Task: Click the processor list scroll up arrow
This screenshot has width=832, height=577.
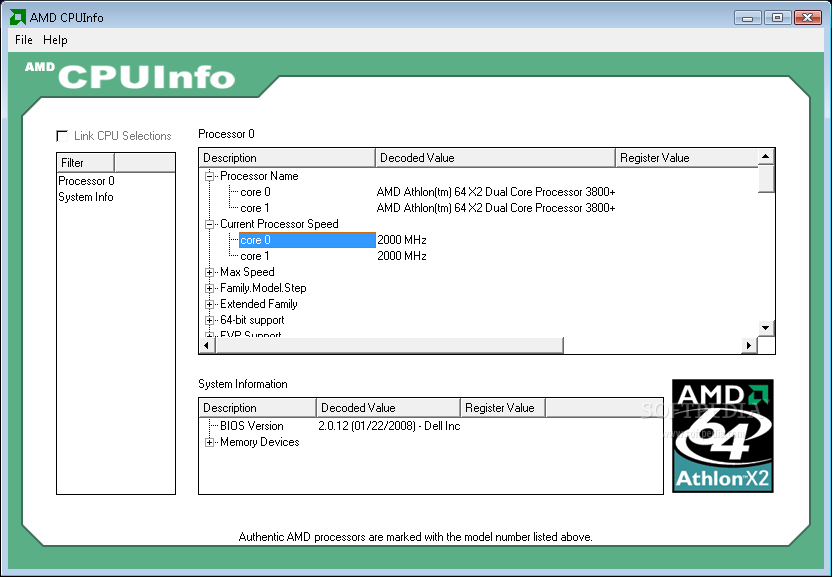Action: point(766,156)
